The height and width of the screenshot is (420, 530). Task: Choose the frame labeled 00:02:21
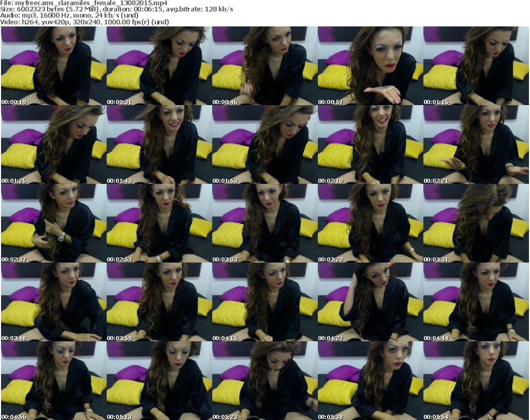click(476, 144)
